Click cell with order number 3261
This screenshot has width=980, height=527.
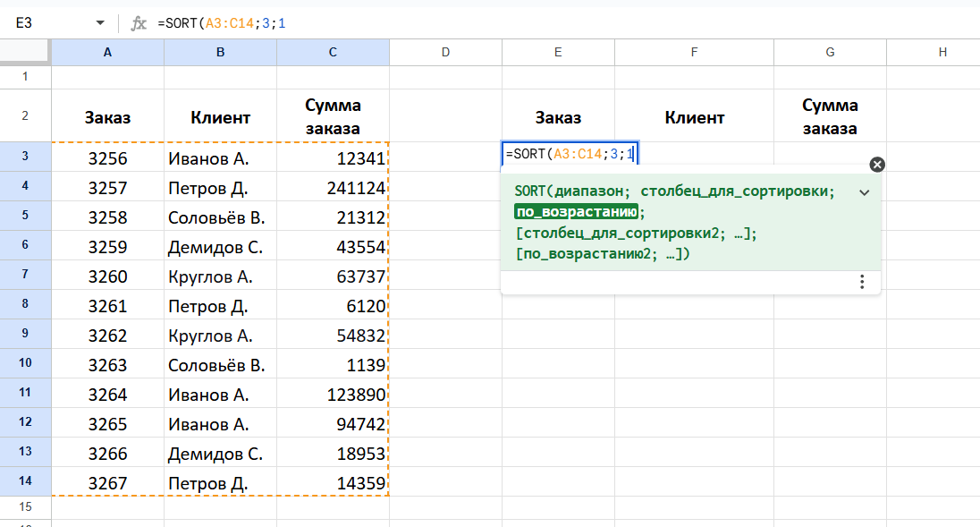[x=107, y=306]
